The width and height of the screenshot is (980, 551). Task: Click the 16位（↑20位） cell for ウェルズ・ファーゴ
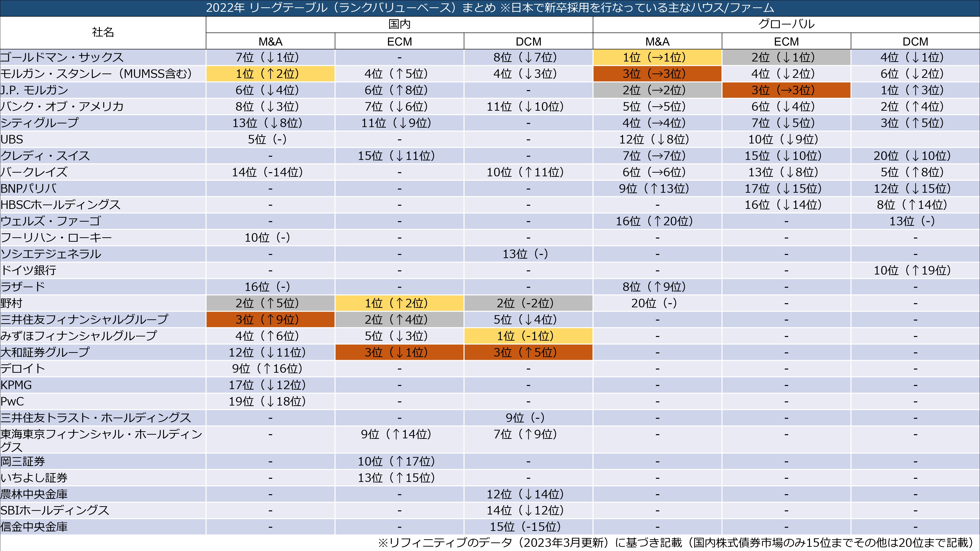click(657, 221)
